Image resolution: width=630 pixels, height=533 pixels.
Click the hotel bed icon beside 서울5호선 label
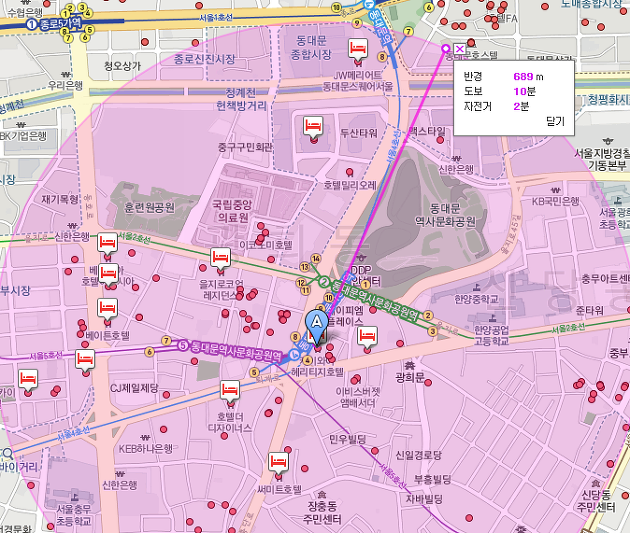(85, 360)
